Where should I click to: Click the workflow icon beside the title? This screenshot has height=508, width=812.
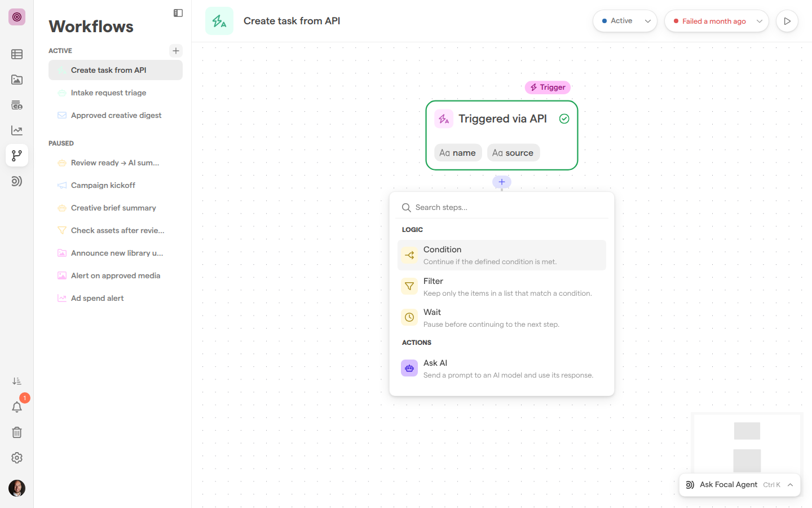[x=219, y=21]
